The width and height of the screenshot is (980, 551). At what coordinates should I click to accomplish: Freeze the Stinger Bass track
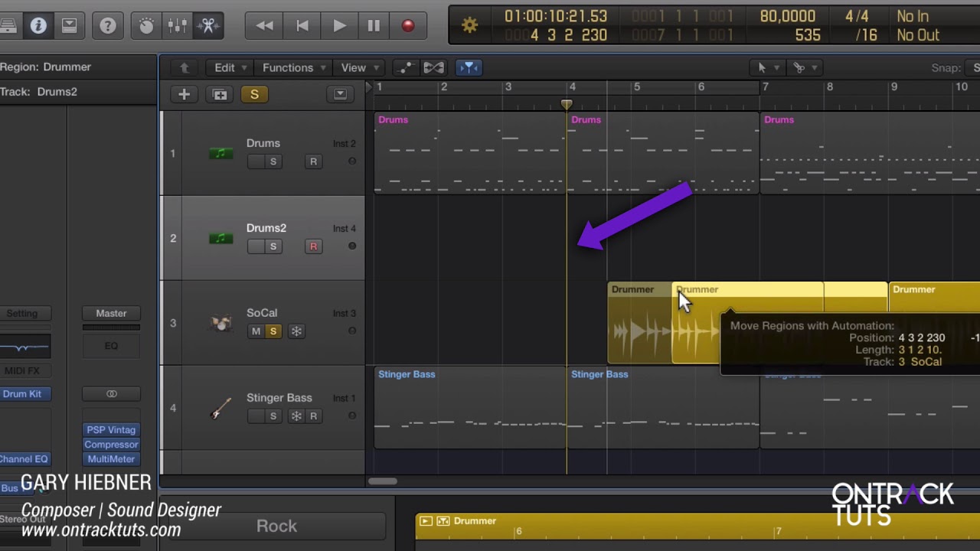pyautogui.click(x=296, y=416)
